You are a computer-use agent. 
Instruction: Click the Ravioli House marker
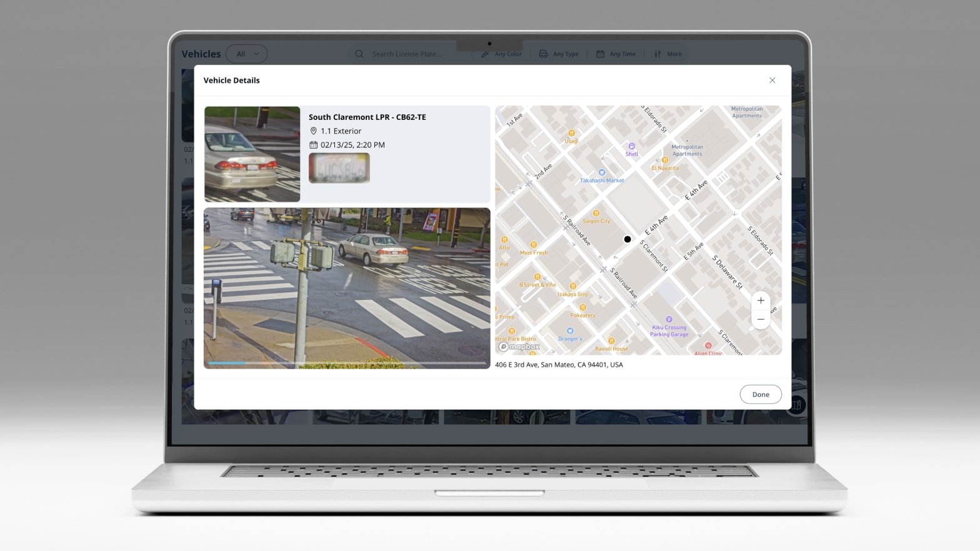pos(611,341)
